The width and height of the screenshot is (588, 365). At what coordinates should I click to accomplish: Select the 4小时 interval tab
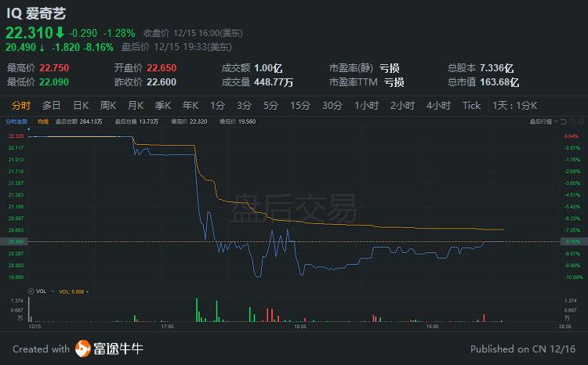click(x=438, y=106)
